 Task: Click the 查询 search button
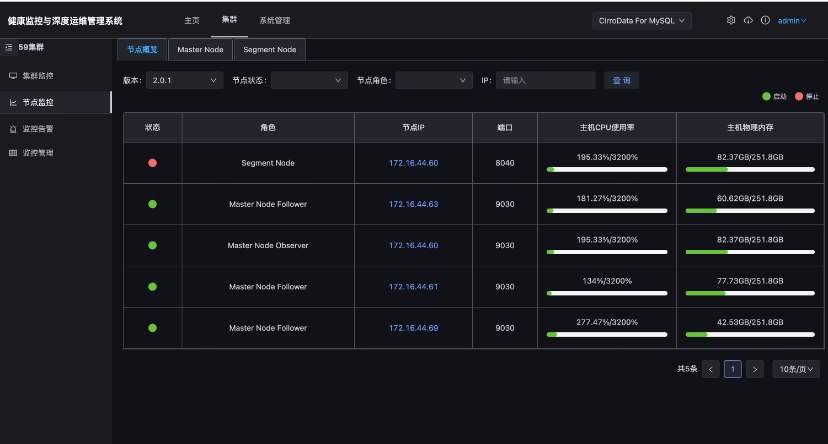(621, 80)
